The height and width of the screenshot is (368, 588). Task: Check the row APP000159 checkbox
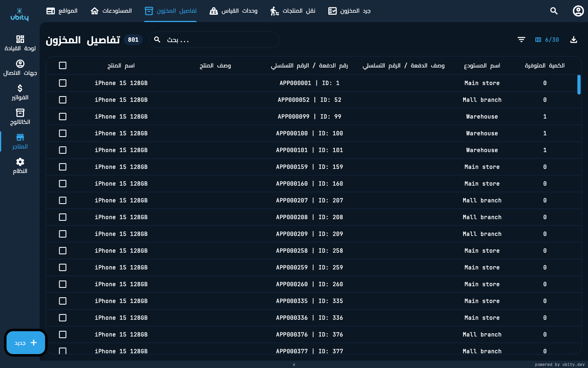62,167
